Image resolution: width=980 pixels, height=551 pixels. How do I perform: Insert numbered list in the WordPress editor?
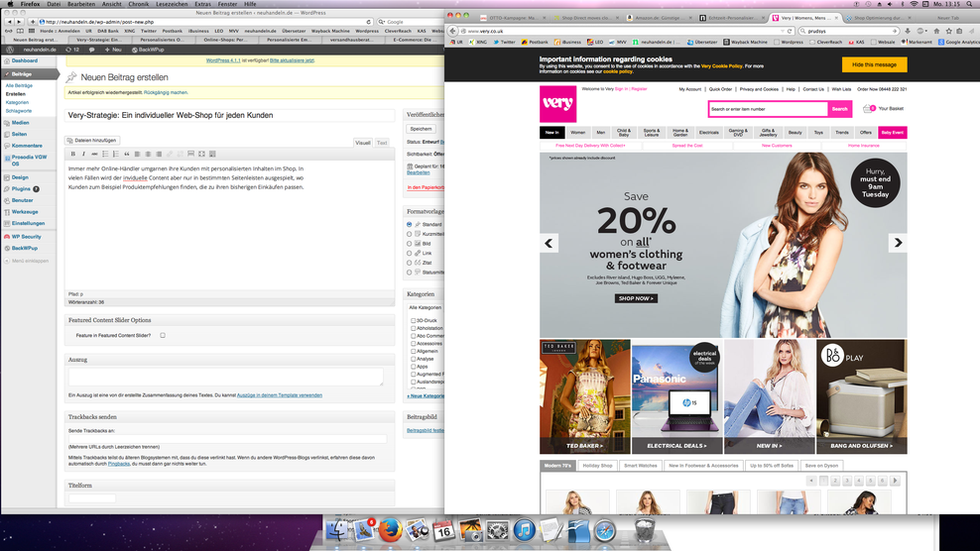(116, 154)
